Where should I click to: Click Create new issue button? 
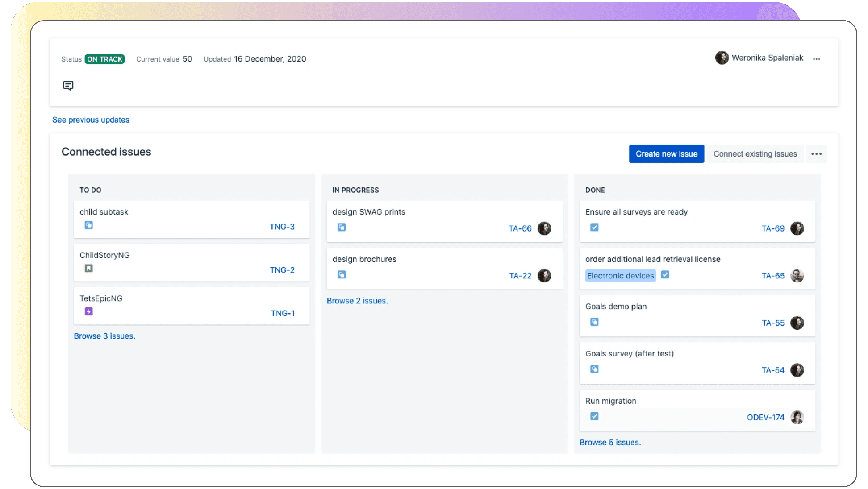[x=666, y=153]
